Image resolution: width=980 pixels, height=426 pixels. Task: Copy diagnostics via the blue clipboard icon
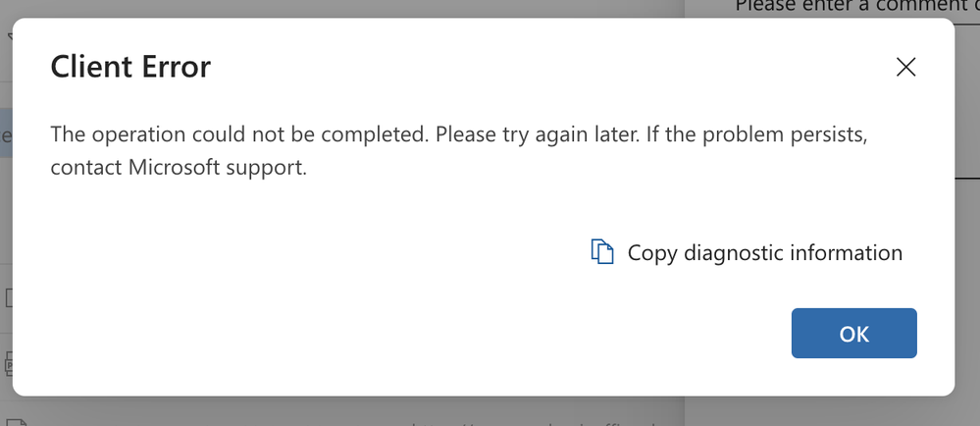[x=602, y=252]
